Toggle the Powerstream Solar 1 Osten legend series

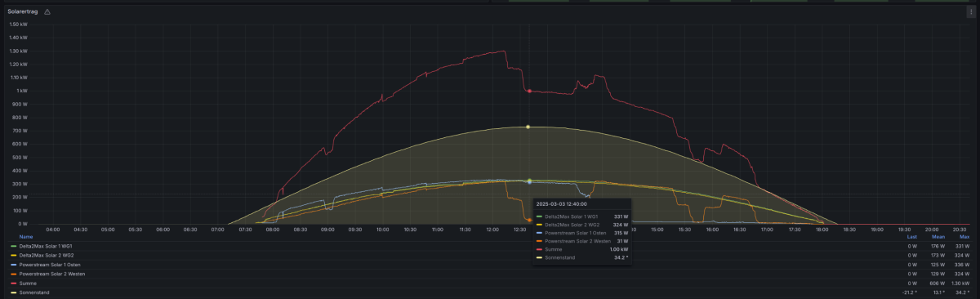49,265
